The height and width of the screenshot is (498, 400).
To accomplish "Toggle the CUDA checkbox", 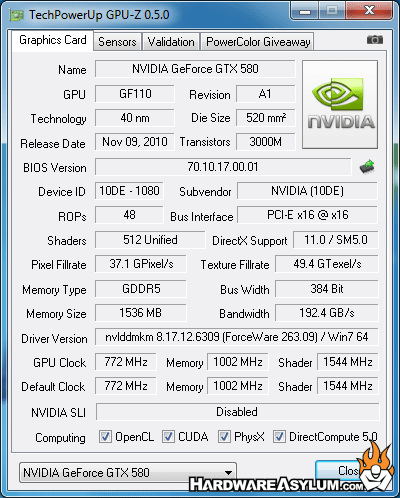I will [168, 437].
